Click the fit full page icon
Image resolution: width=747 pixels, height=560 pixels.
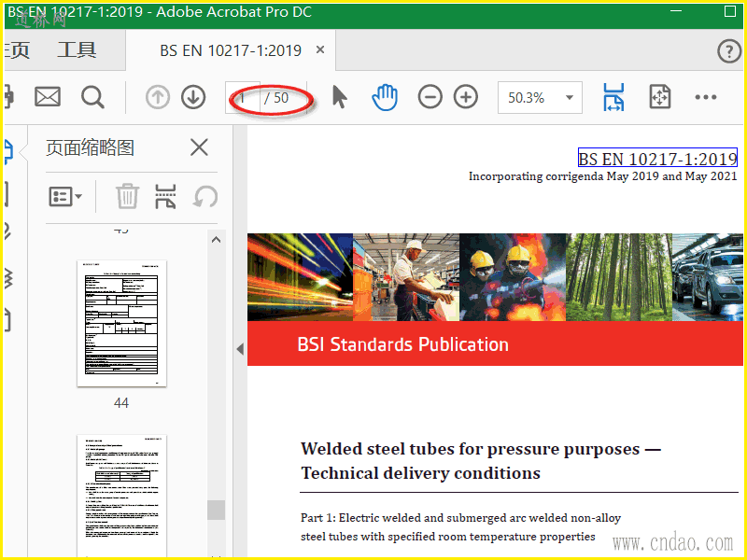[660, 97]
